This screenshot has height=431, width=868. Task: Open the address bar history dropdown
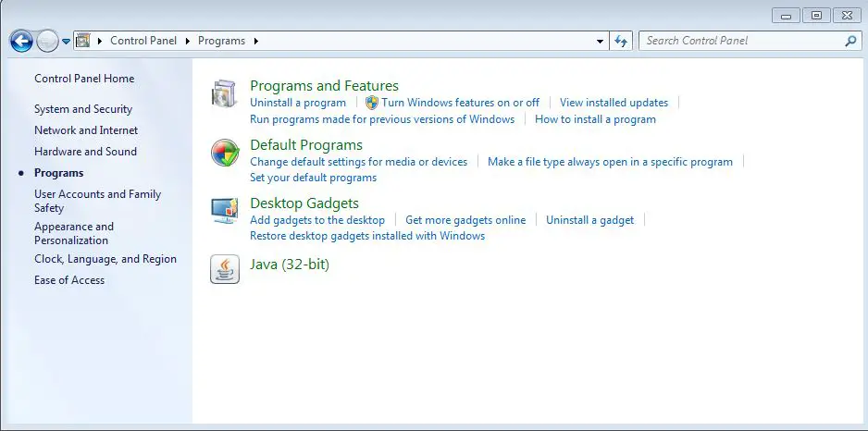pyautogui.click(x=600, y=42)
